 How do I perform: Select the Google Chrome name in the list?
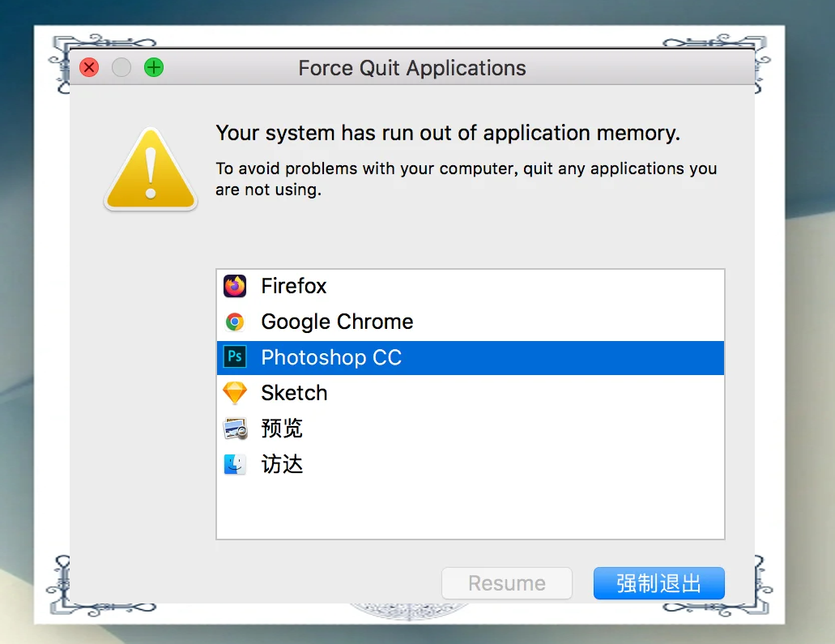tap(337, 322)
